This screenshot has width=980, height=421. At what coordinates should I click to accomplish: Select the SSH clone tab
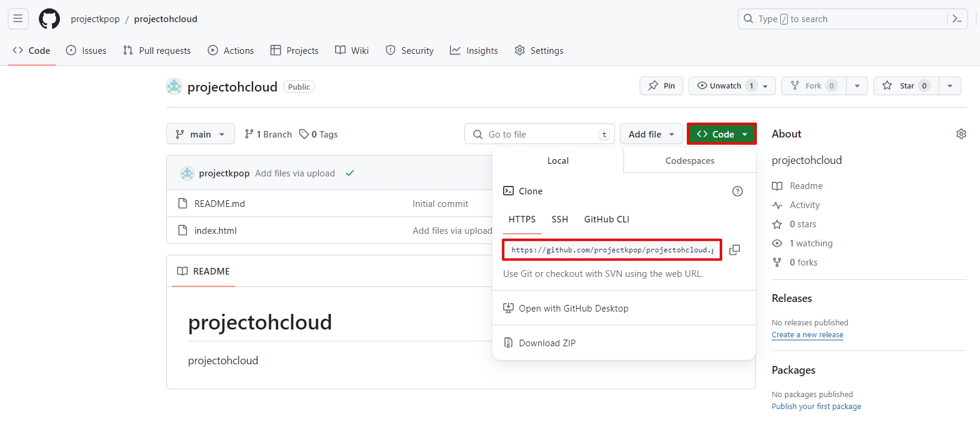coord(560,219)
